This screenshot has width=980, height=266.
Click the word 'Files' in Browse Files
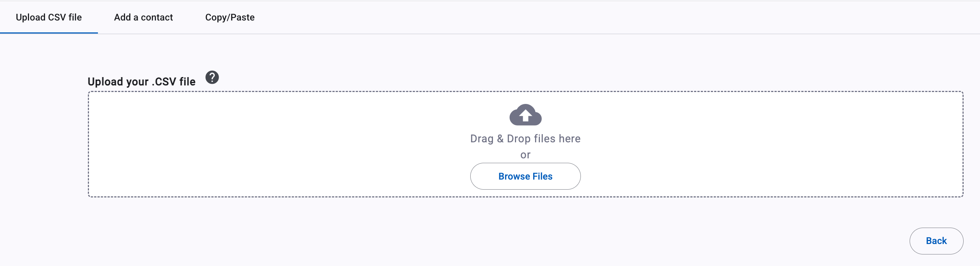point(542,176)
